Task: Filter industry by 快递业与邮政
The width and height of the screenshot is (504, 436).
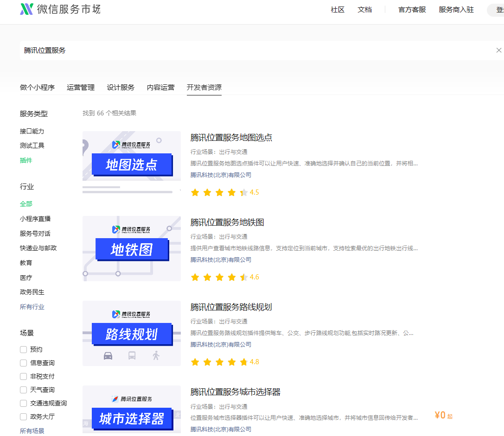Action: tap(38, 248)
